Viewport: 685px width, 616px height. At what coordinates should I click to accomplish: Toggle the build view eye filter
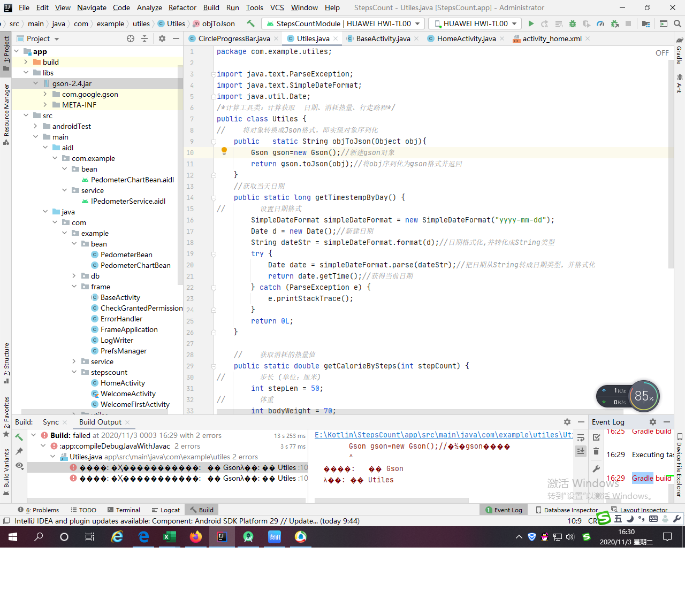pyautogui.click(x=19, y=466)
